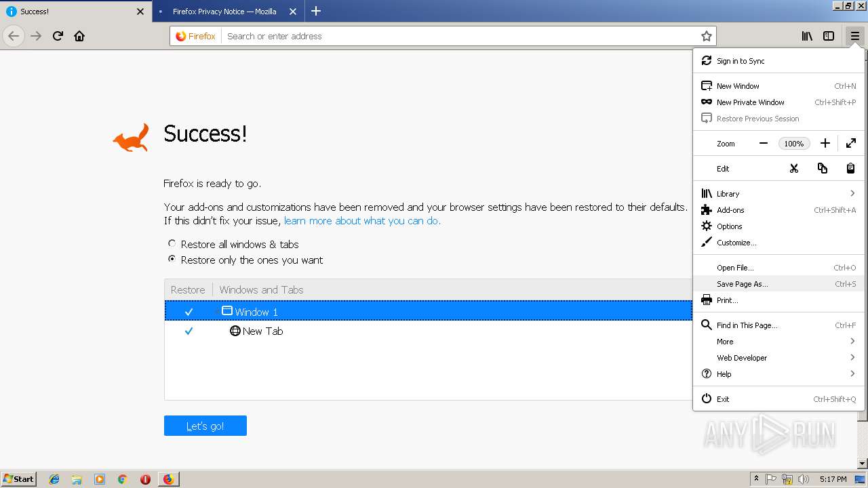Click the taskbar clock showing 5:17 PM
The height and width of the screenshot is (488, 868).
833,479
